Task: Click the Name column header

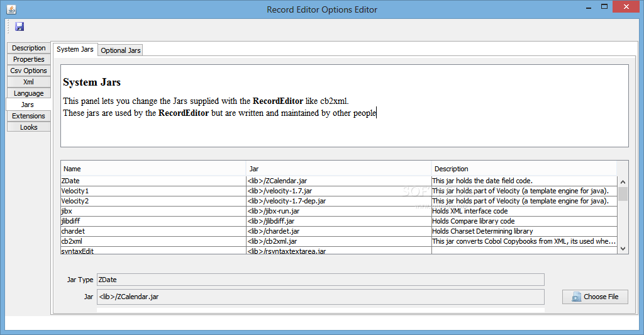Action: pyautogui.click(x=153, y=169)
